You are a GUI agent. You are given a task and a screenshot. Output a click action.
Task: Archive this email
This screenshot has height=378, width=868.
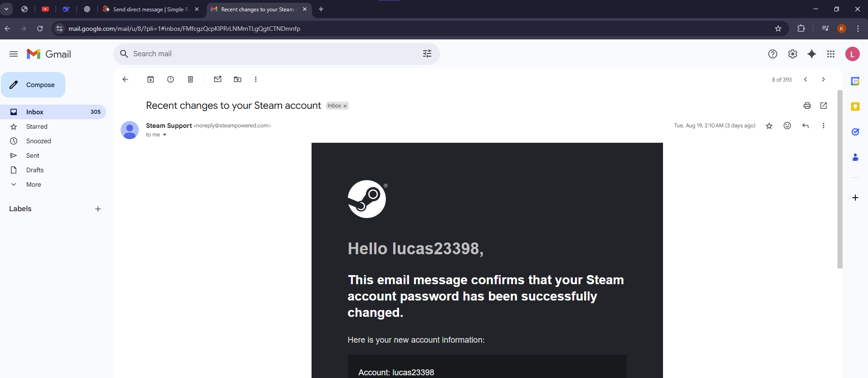tap(151, 79)
